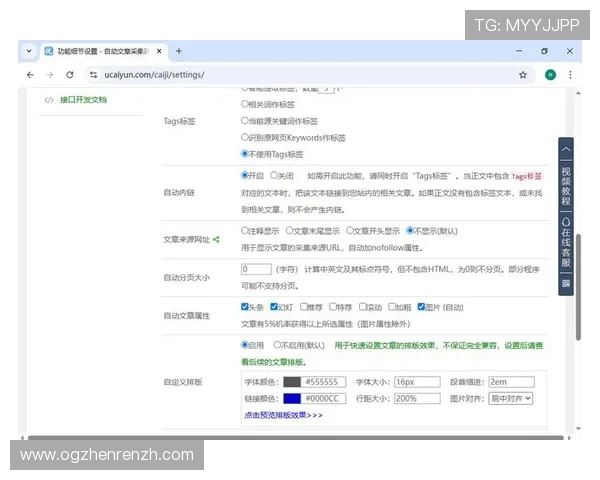This screenshot has height=480, width=600.
Task: Click the 自定义排版 row label
Action: 183,382
